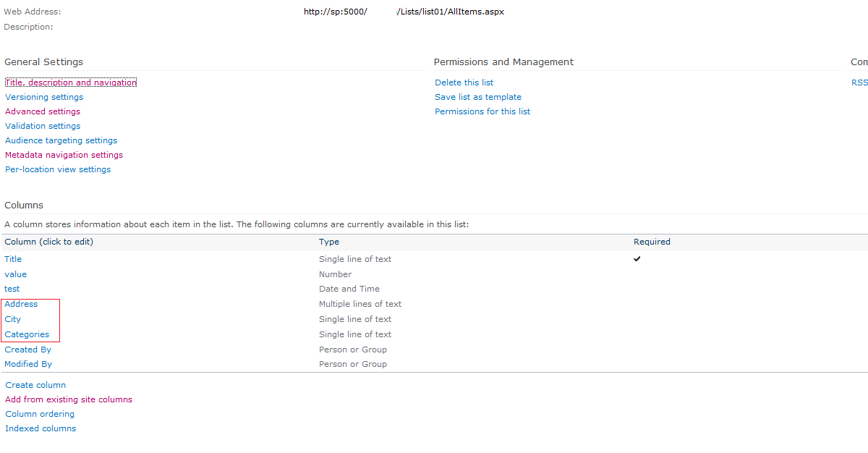Edit the Address column

click(x=21, y=304)
